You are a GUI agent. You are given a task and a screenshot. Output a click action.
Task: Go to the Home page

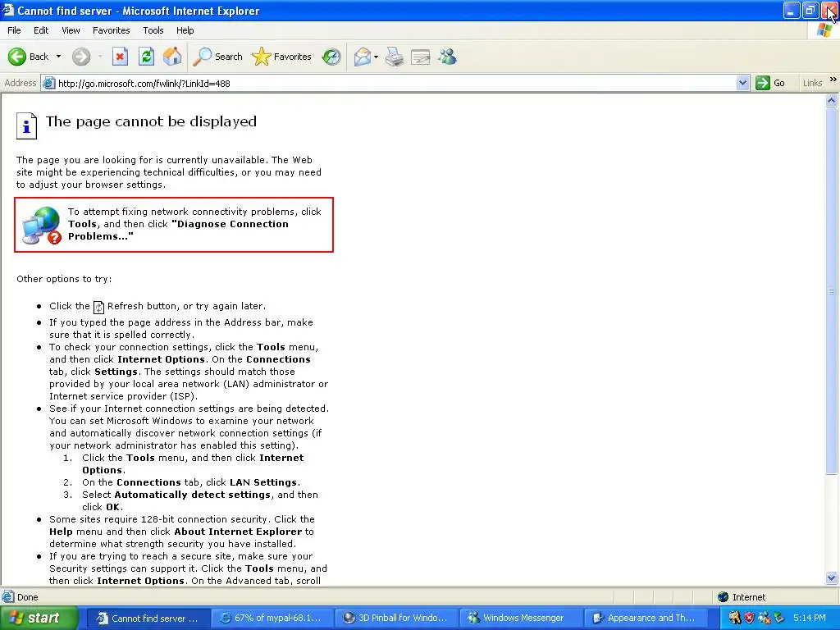[x=172, y=57]
